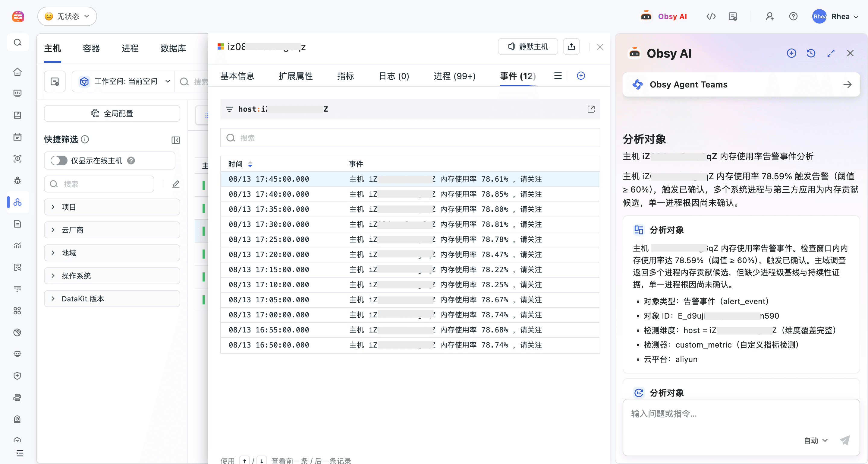The width and height of the screenshot is (868, 464).
Task: Open the 自动 mode dropdown
Action: click(816, 441)
